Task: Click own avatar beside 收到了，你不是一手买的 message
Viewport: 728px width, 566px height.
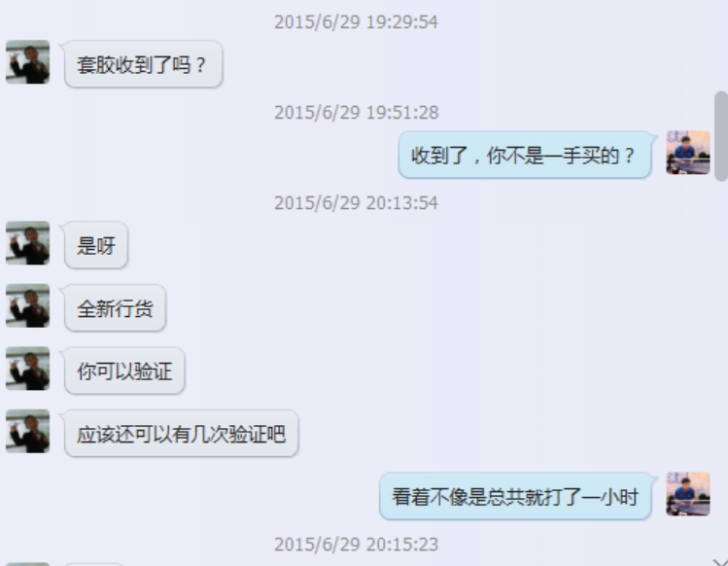Action: [687, 153]
